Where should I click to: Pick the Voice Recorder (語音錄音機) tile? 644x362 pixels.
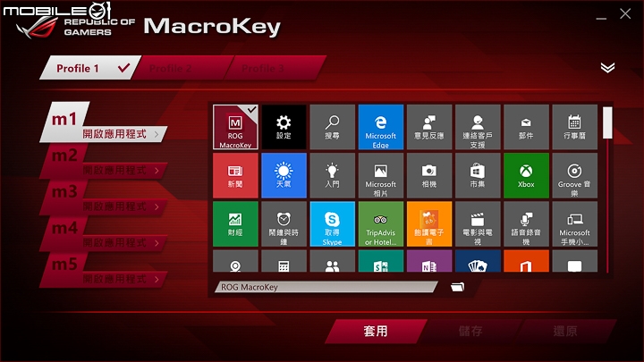(x=526, y=223)
